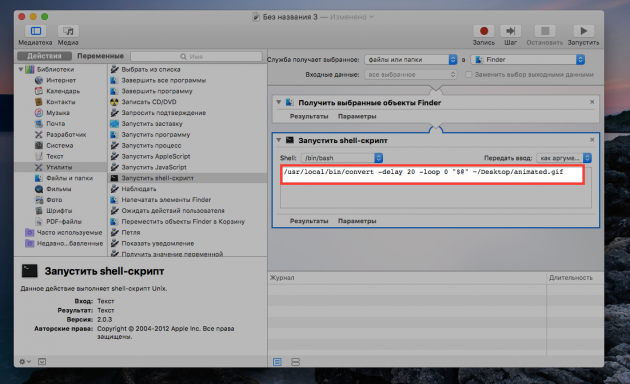Select Календарь library category

[63, 91]
